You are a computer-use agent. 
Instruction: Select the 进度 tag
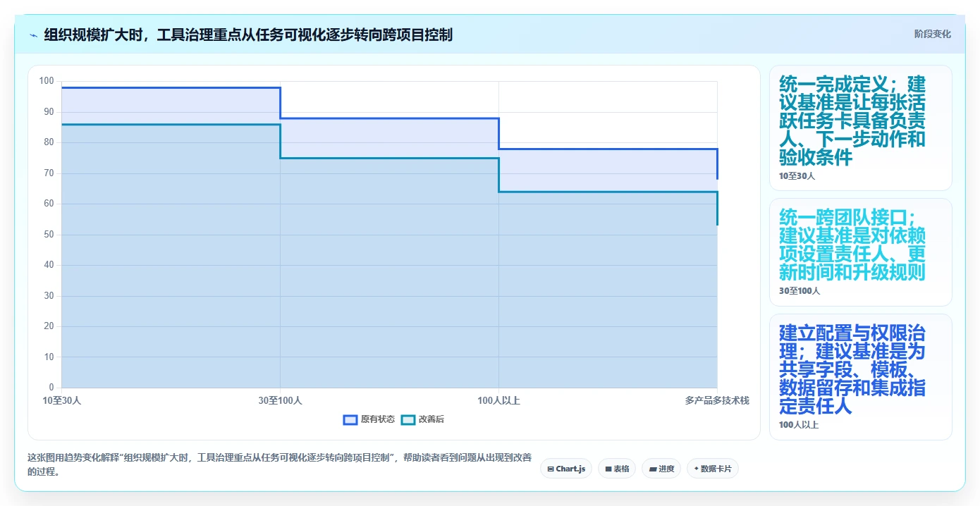click(661, 469)
